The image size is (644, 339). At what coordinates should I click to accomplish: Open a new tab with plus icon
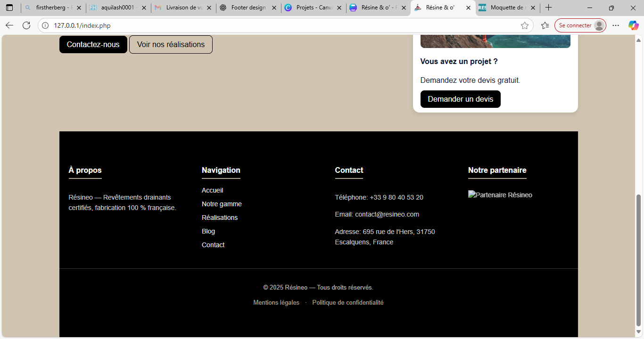click(x=548, y=8)
